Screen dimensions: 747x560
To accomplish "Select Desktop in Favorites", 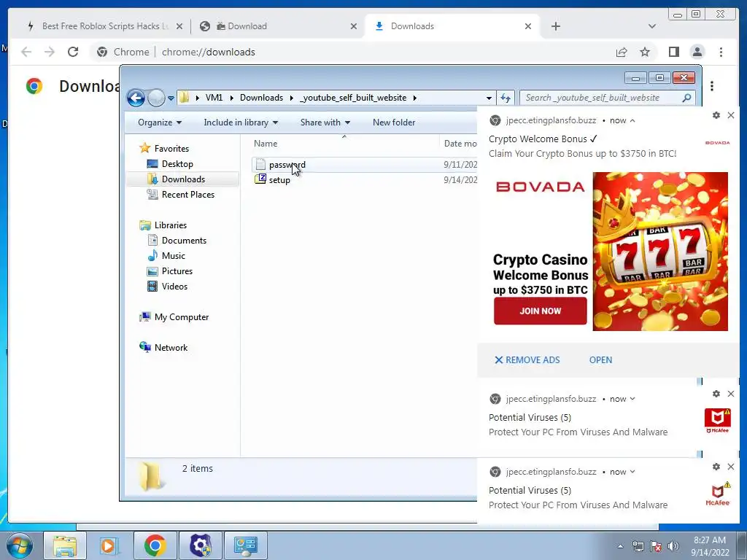I will [177, 164].
